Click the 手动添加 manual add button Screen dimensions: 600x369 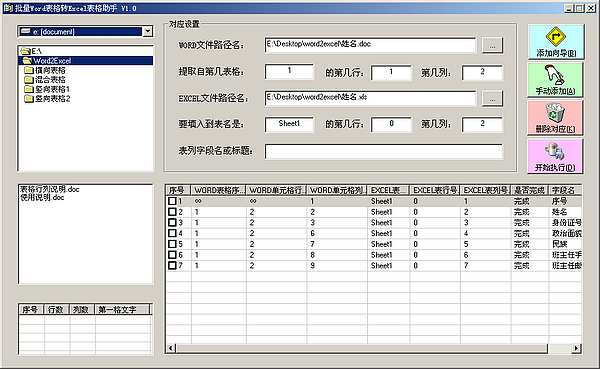555,80
